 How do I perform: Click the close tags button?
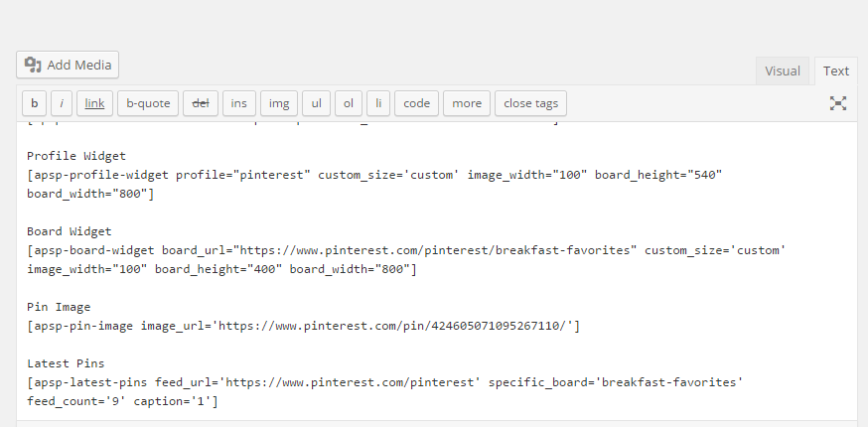point(531,103)
